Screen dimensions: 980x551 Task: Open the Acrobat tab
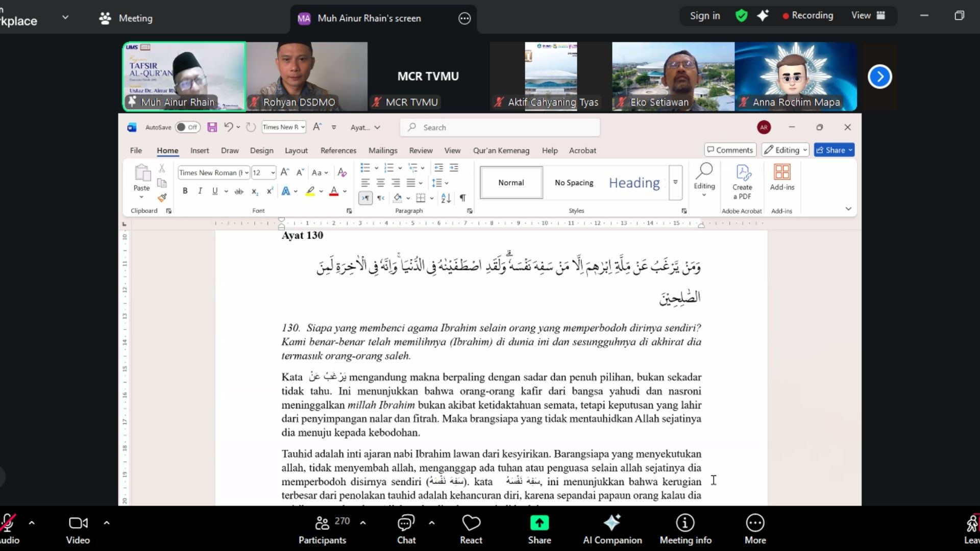(x=582, y=151)
